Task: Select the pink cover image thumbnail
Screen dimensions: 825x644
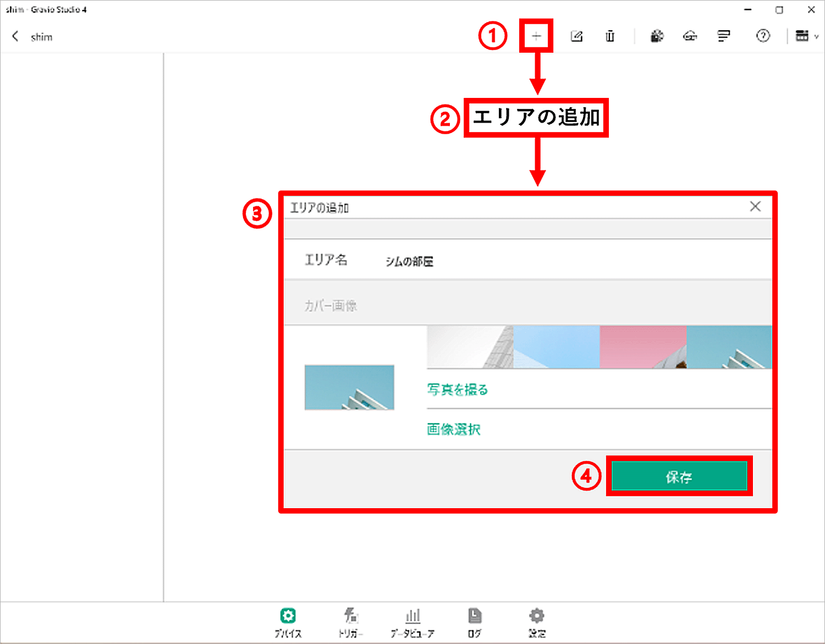Action: (x=643, y=346)
